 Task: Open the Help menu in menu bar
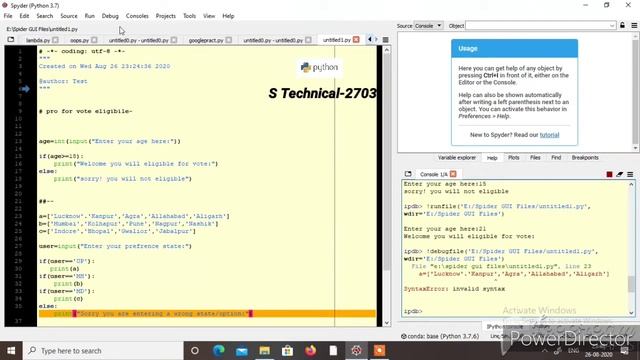point(228,16)
